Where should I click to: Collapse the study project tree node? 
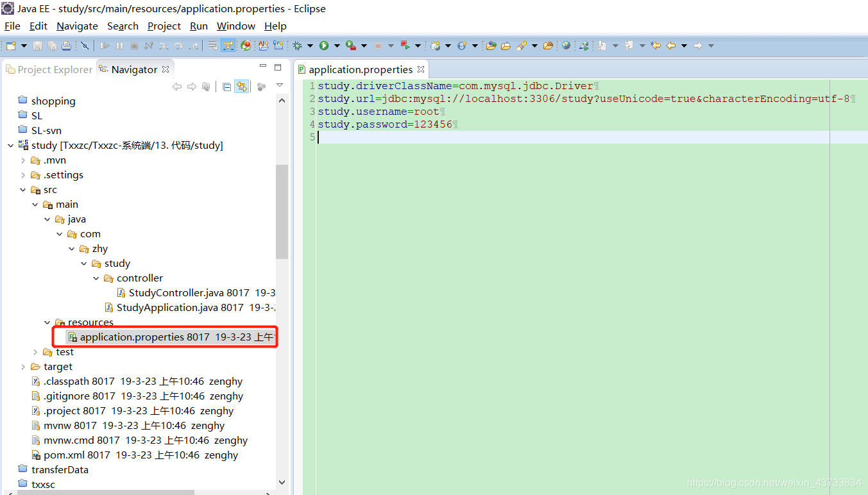point(10,146)
